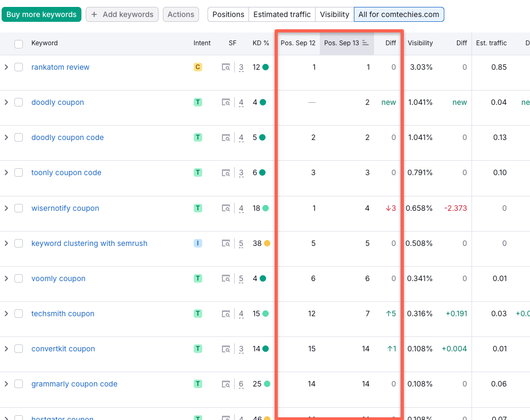Expand the keyword clustering with semrush row
Image resolution: width=530 pixels, height=420 pixels.
coord(6,243)
